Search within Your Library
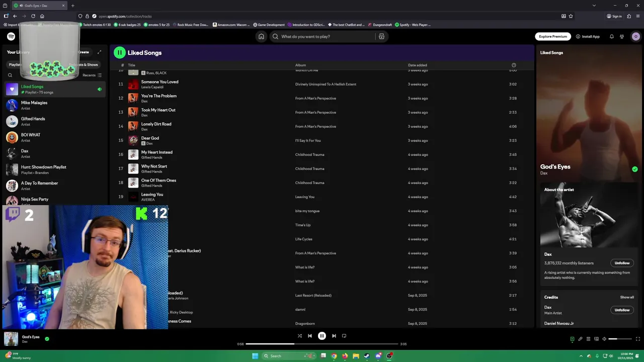This screenshot has height=362, width=644. click(x=10, y=75)
